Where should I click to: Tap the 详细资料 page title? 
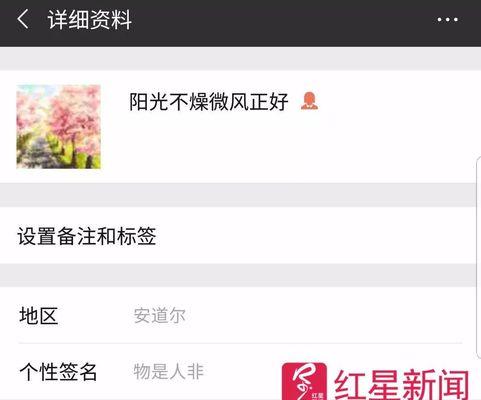[90, 20]
